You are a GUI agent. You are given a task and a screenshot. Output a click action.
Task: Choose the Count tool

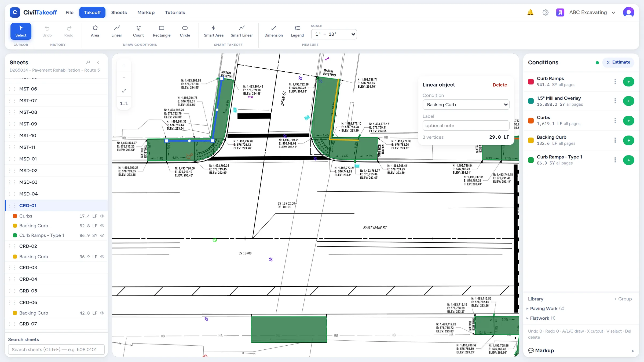click(x=138, y=31)
